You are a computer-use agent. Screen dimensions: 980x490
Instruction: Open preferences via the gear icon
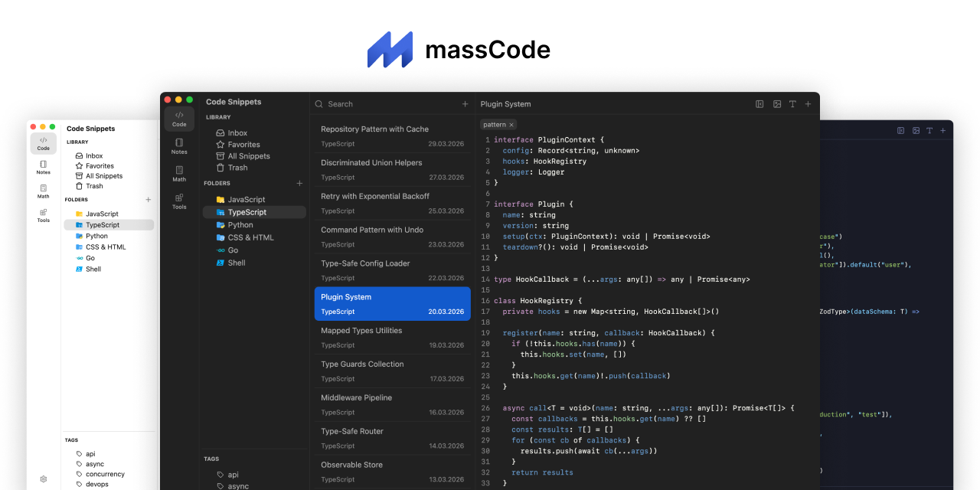[43, 479]
